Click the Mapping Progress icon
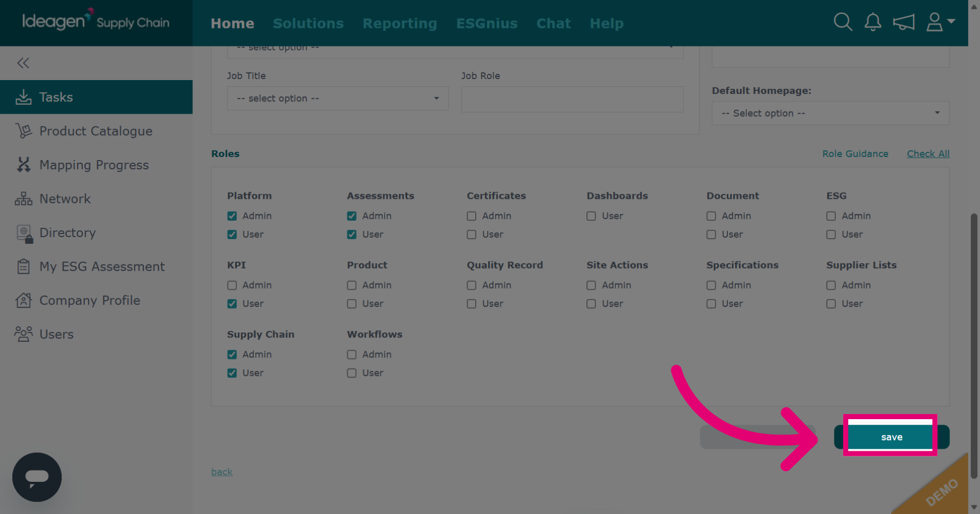 (x=23, y=165)
